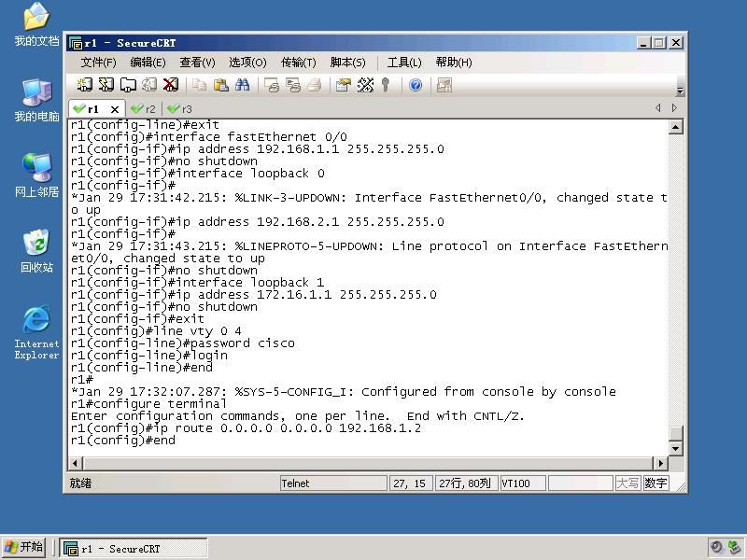Click the ip route 0.0.0.0 command line
The image size is (747, 560).
(x=246, y=428)
